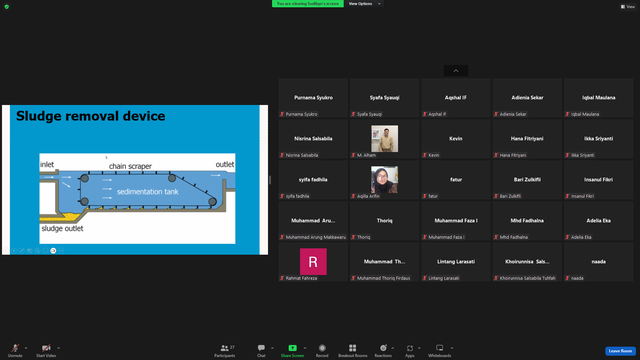This screenshot has width=640, height=360.
Task: Select Muhammad Arung Makkawaru's participant tile
Action: tap(313, 221)
